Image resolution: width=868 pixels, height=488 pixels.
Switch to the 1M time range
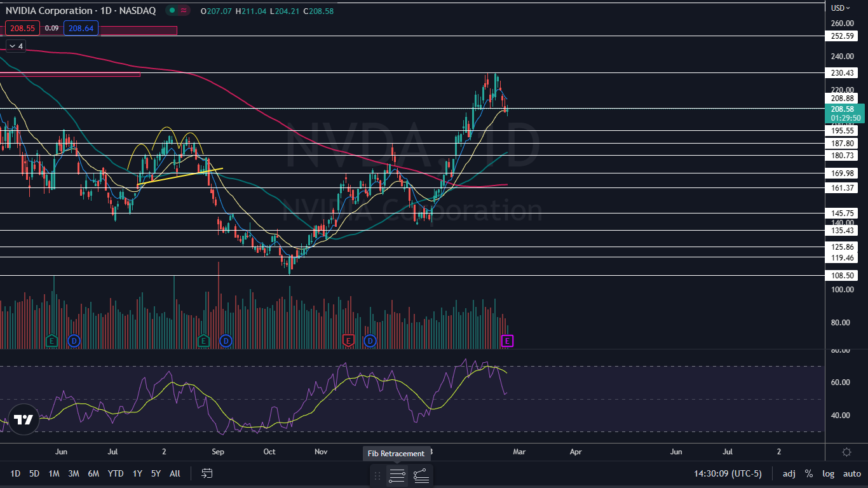click(x=54, y=473)
